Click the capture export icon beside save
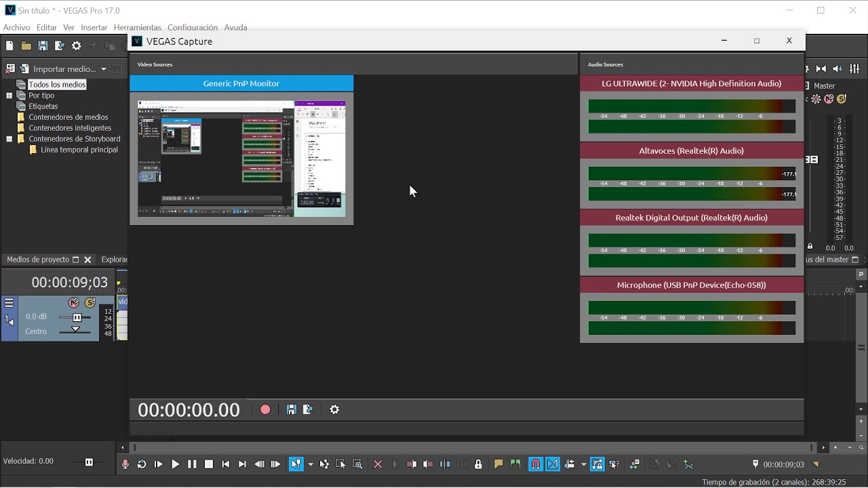Image resolution: width=868 pixels, height=488 pixels. 308,409
